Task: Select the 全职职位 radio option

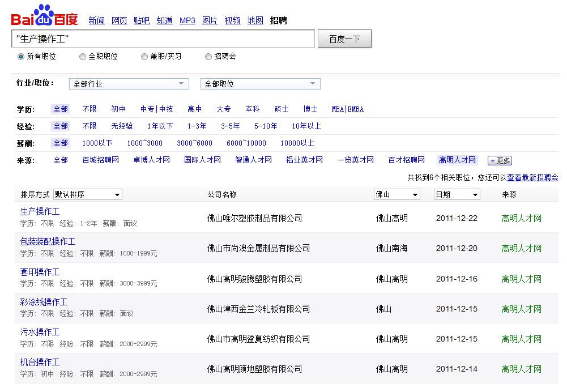Action: click(x=83, y=57)
